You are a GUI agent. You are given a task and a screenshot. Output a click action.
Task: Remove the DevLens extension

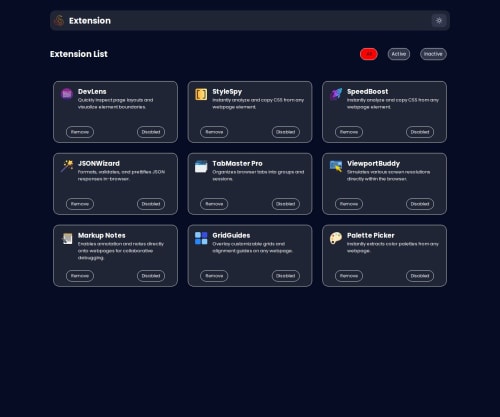80,132
